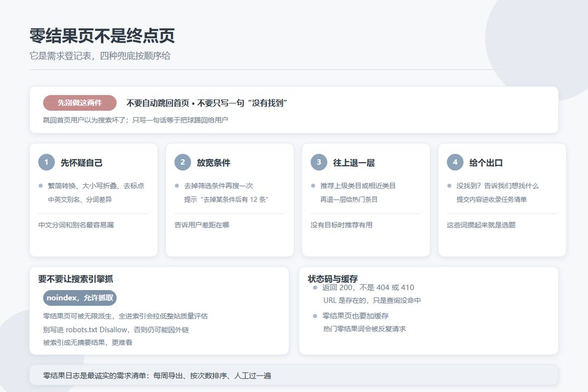
Task: Click the line '热门零结果词会被反复请求'
Action: tap(365, 329)
